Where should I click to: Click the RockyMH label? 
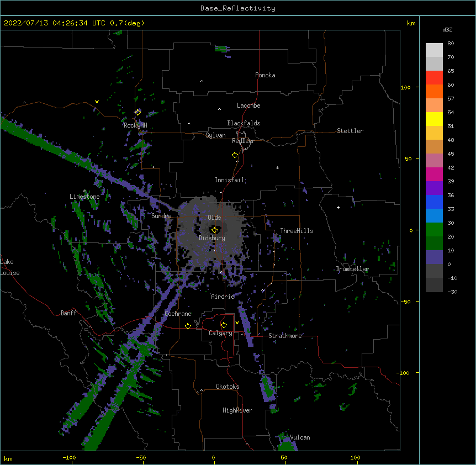pos(135,125)
